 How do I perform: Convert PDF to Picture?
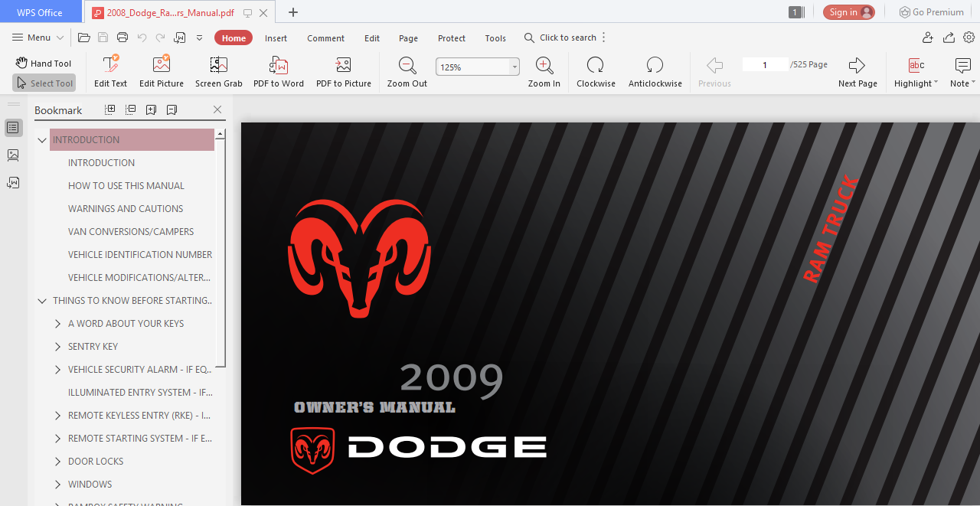pos(344,72)
